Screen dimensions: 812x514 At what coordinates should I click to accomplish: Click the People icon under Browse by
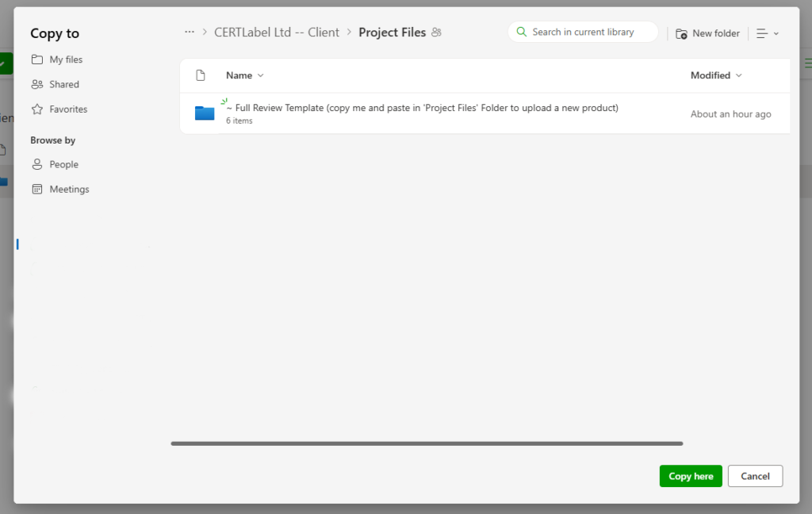37,164
